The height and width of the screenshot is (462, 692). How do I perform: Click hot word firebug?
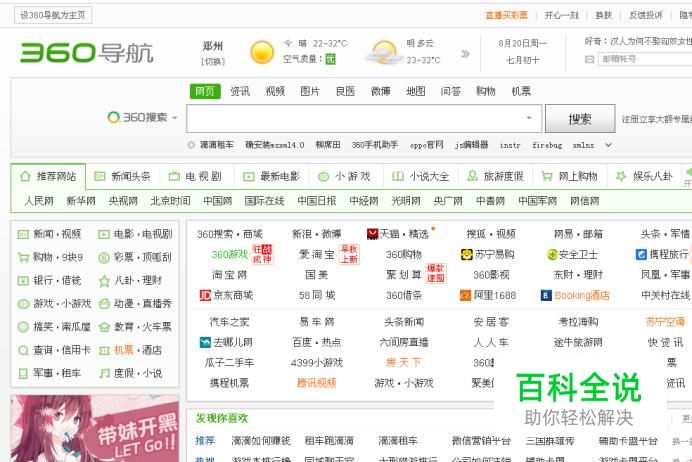click(x=547, y=145)
